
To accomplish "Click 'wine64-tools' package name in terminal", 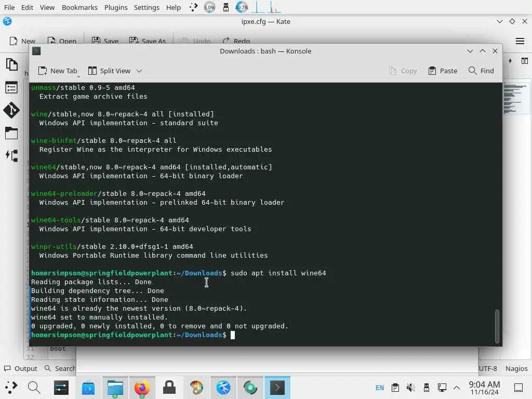I will click(56, 220).
